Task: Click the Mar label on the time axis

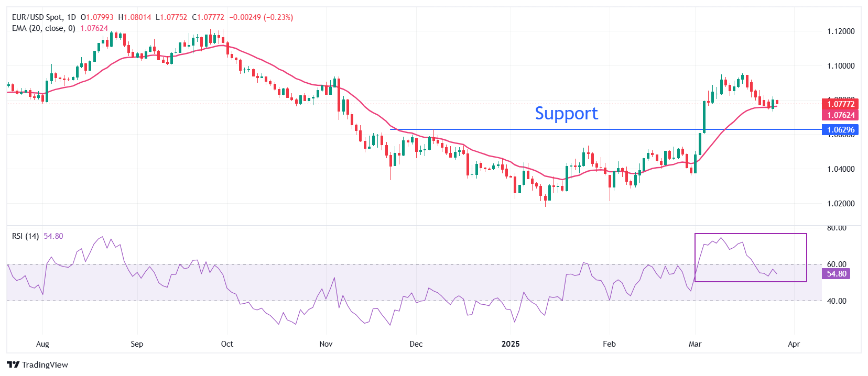Action: click(695, 344)
